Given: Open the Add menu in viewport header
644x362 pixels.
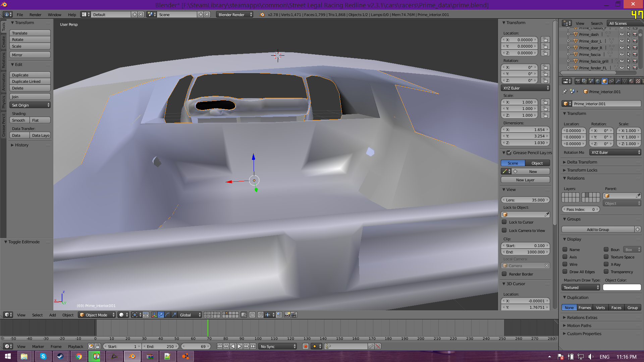Looking at the screenshot, I should (52, 315).
